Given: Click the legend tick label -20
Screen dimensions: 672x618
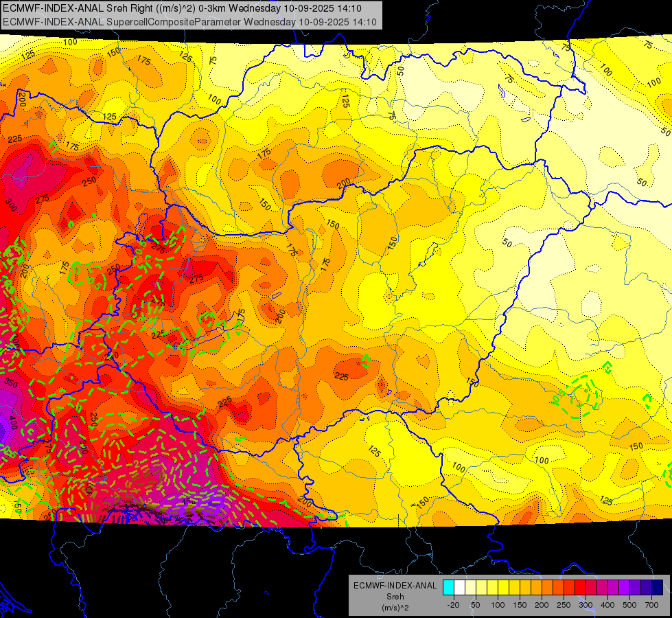Looking at the screenshot, I should pyautogui.click(x=454, y=605).
